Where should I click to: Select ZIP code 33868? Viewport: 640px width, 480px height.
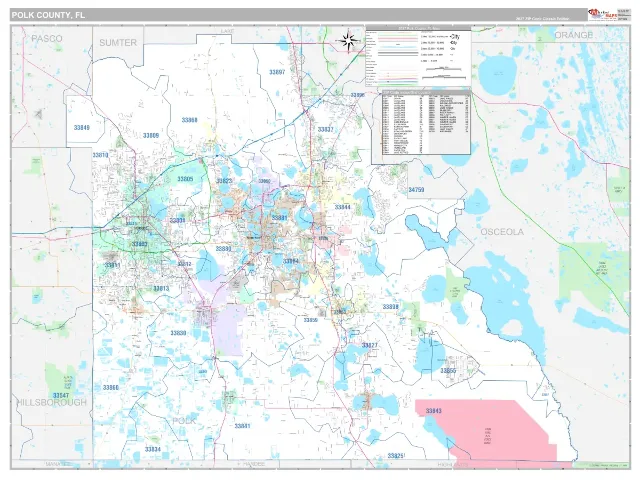(189, 120)
